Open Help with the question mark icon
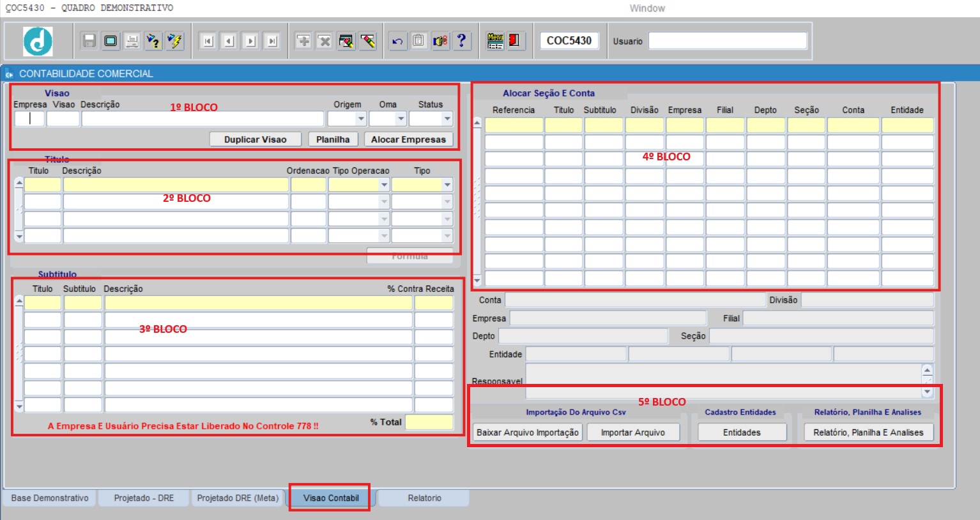The image size is (980, 520). [461, 41]
